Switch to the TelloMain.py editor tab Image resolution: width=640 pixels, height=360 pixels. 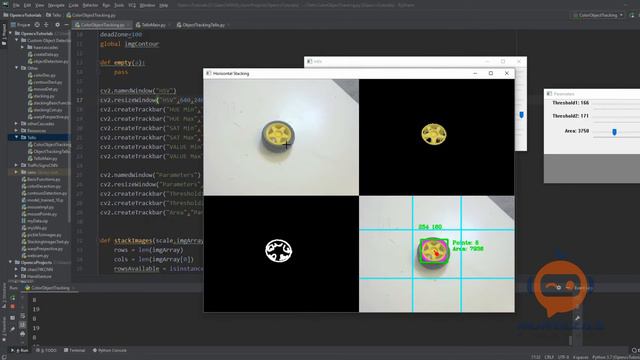153,25
